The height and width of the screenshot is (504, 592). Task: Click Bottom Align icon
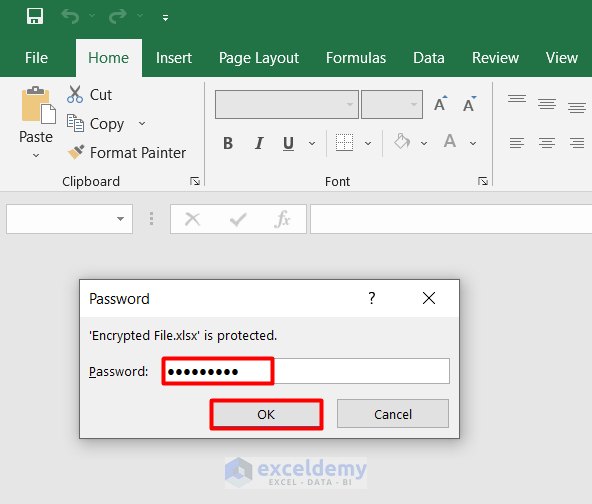pos(577,108)
